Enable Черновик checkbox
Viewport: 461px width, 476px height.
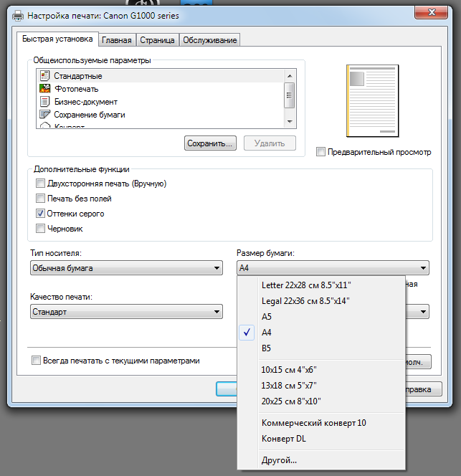(x=40, y=228)
